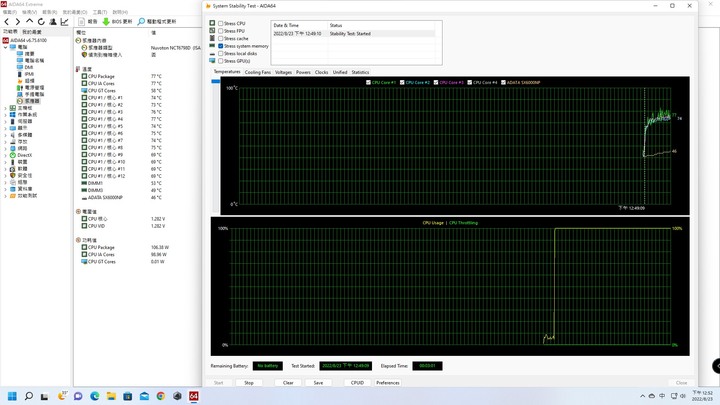Click the Clear button

tap(288, 382)
